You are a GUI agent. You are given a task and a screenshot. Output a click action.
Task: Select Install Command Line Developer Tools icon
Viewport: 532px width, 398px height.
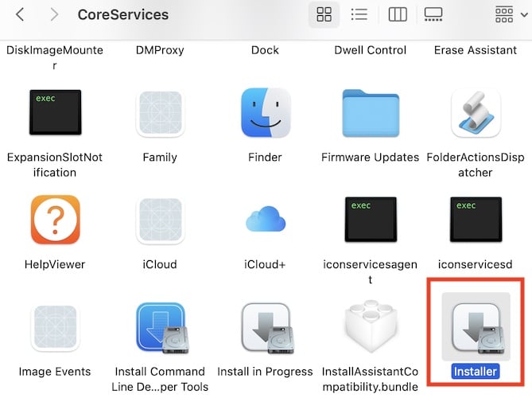(160, 329)
